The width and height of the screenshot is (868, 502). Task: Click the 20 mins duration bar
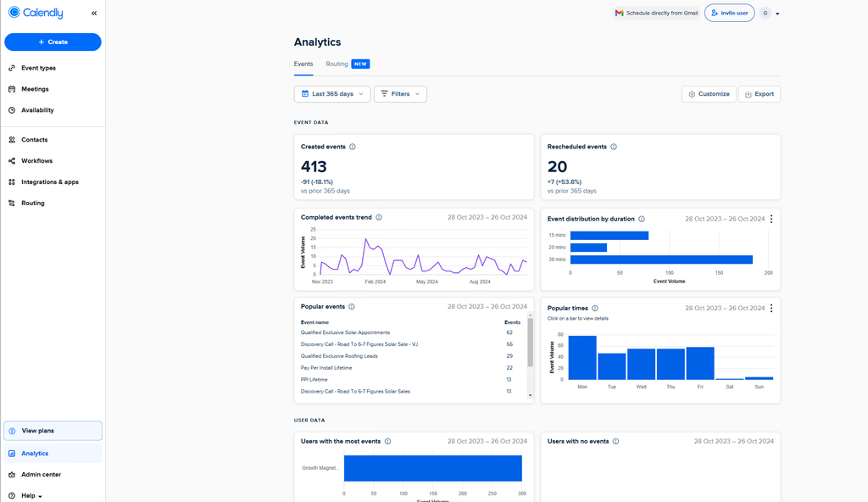click(x=588, y=248)
